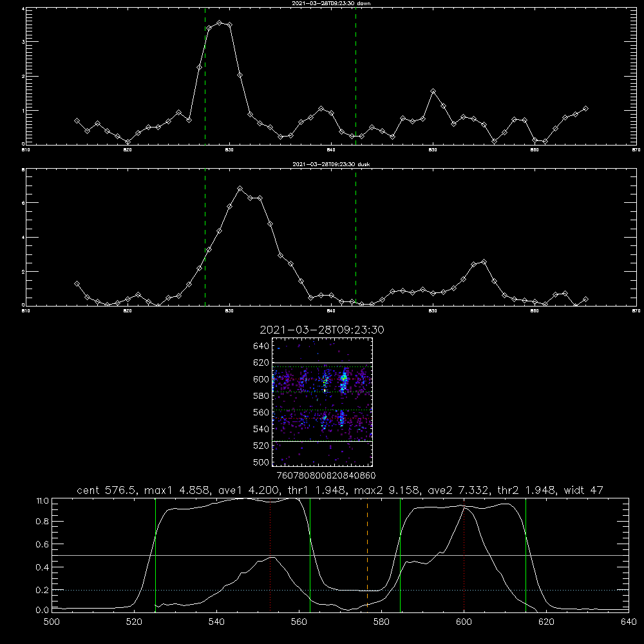Click the '500' label on the bottom plot x-axis
This screenshot has width=644, height=644.
click(x=52, y=622)
